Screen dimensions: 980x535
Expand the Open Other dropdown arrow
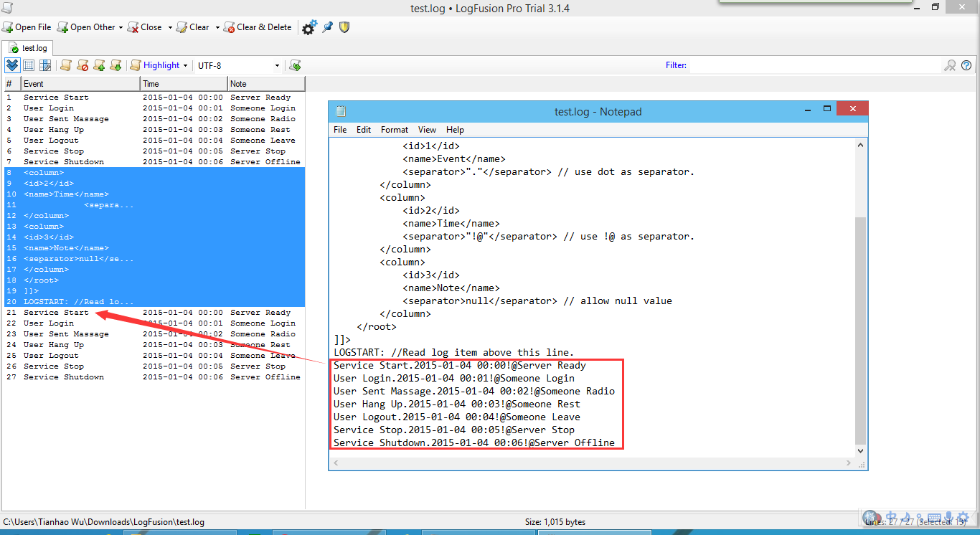(x=121, y=27)
